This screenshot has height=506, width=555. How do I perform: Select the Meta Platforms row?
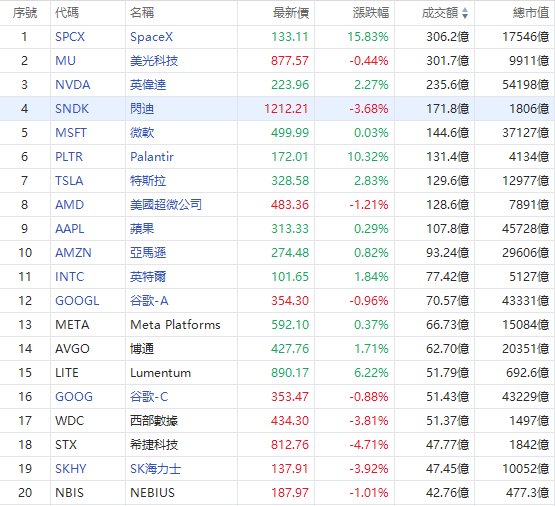pos(278,324)
